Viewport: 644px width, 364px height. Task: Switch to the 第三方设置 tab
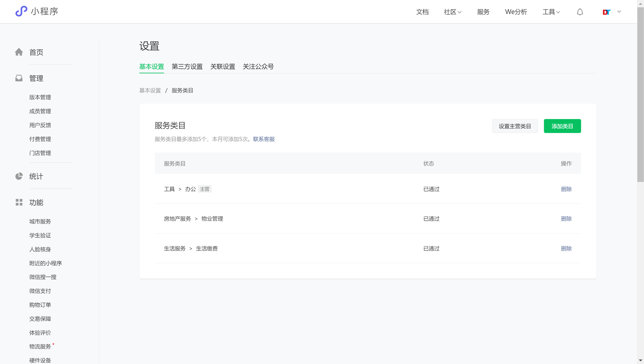point(187,66)
